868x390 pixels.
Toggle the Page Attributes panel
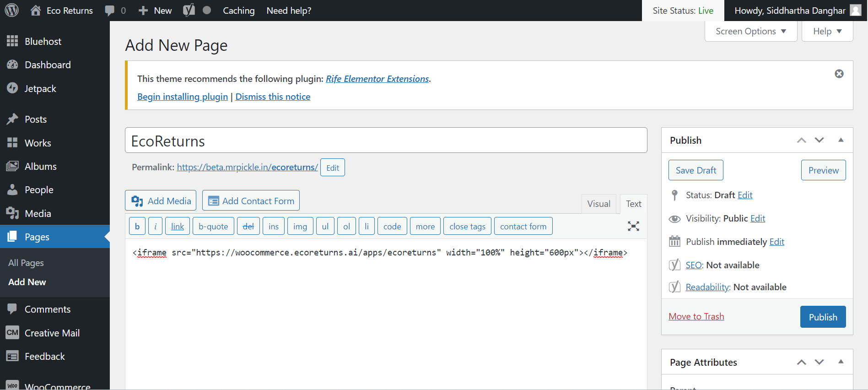[x=841, y=362]
